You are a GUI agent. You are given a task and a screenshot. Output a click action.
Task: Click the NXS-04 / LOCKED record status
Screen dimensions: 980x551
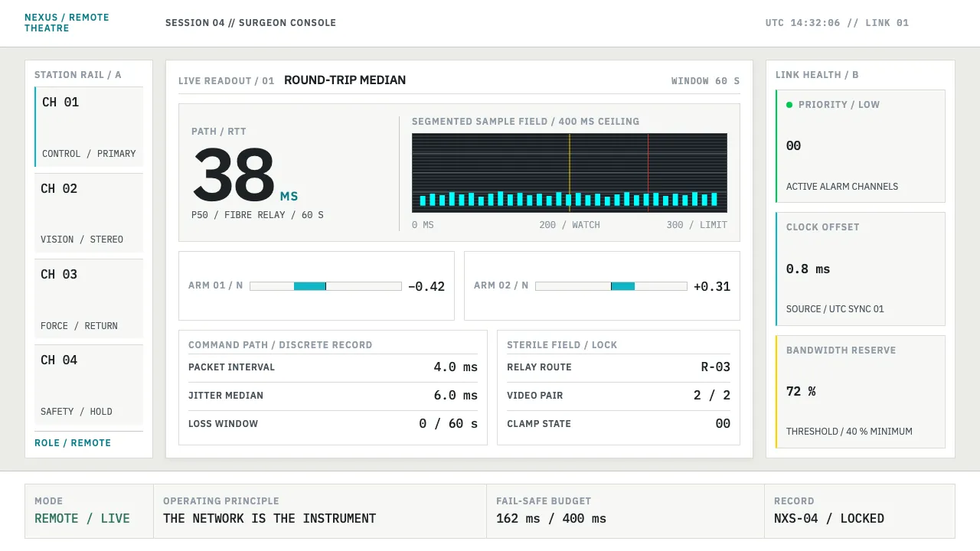click(829, 519)
